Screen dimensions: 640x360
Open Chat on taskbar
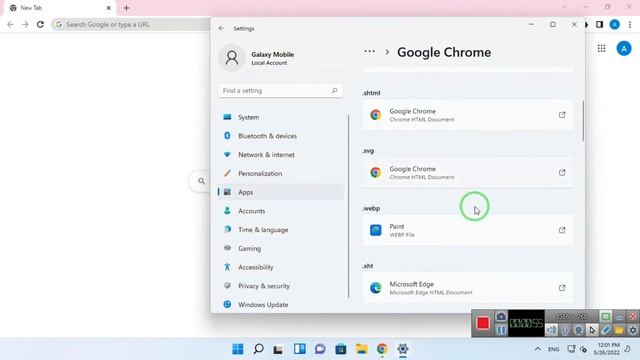320,349
